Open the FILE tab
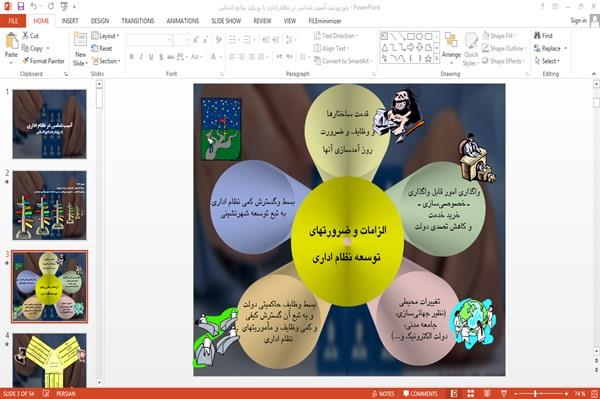Image resolution: width=600 pixels, height=399 pixels. click(x=13, y=21)
